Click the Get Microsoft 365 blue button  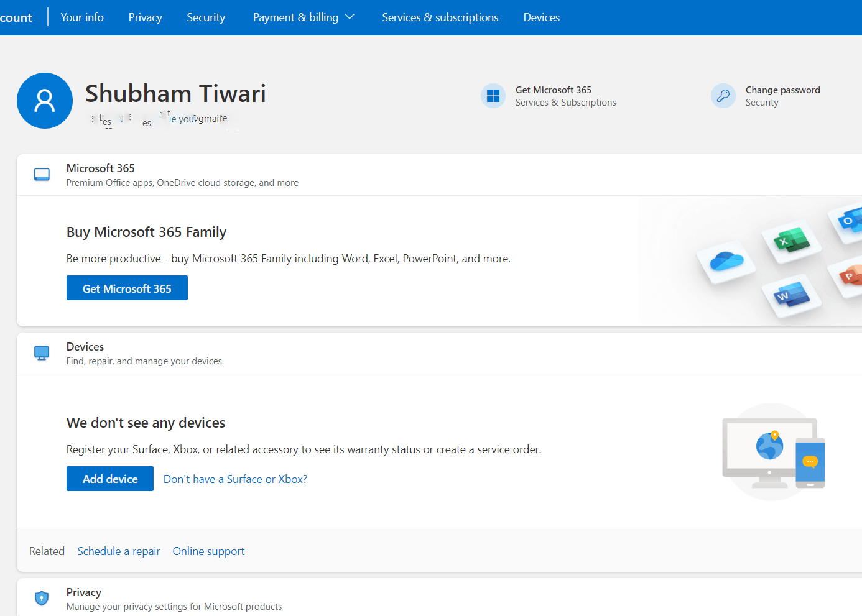click(x=127, y=288)
